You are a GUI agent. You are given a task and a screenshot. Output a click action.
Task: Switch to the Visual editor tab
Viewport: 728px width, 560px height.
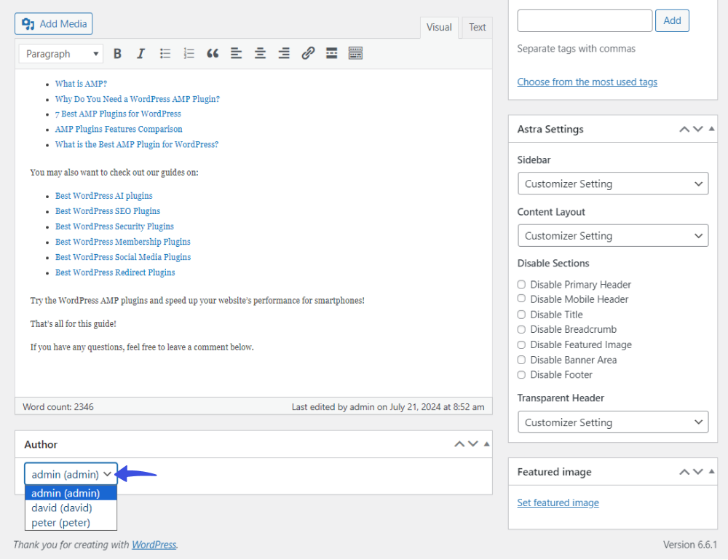(x=439, y=28)
